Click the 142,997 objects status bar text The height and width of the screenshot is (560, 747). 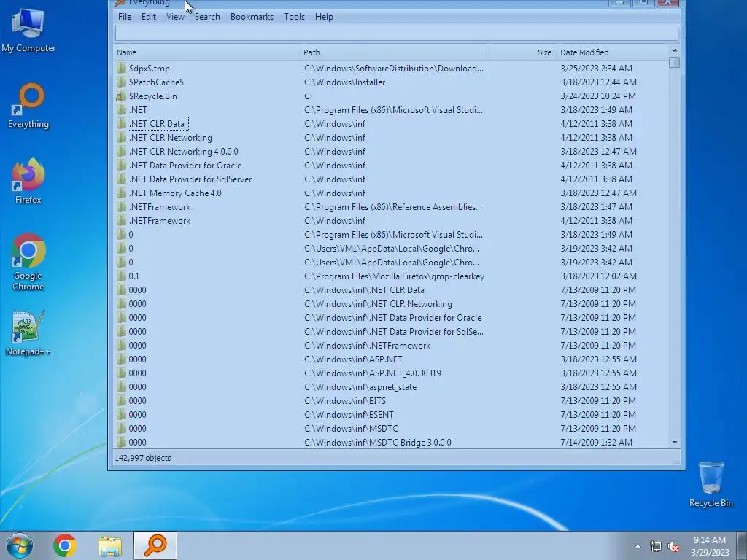pos(142,458)
